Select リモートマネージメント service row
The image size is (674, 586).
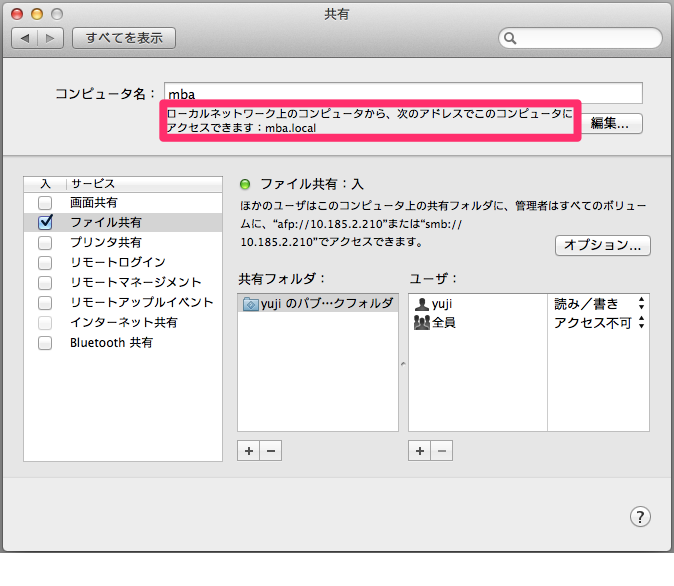click(135, 283)
